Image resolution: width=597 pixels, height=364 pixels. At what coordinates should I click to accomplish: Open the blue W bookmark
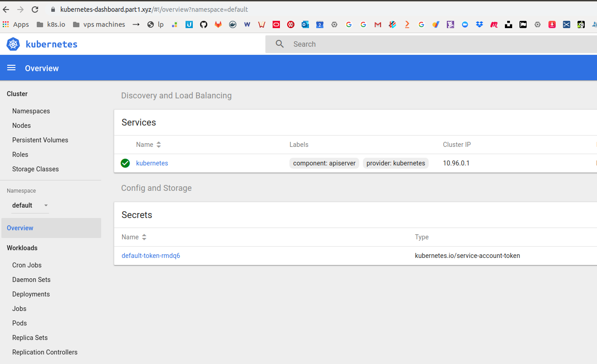247,24
